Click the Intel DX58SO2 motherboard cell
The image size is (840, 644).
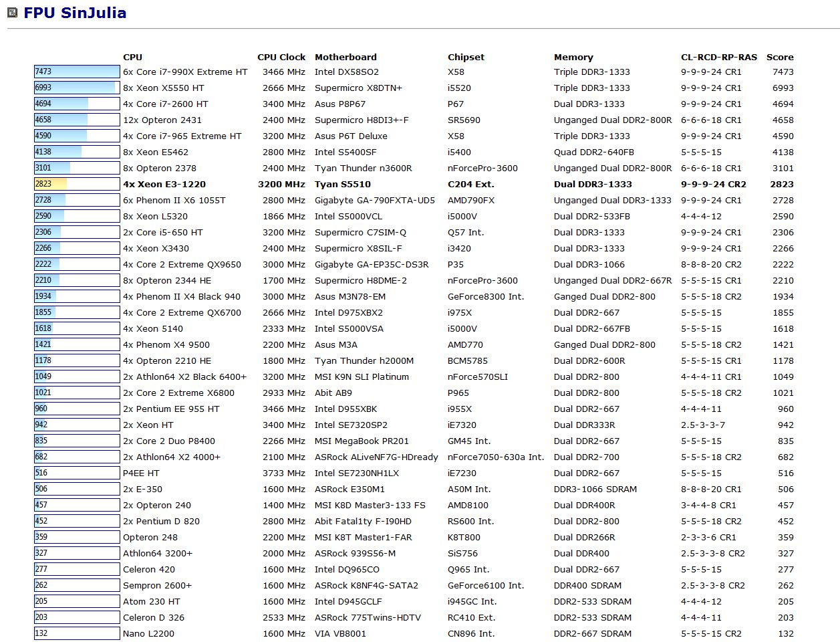point(347,72)
